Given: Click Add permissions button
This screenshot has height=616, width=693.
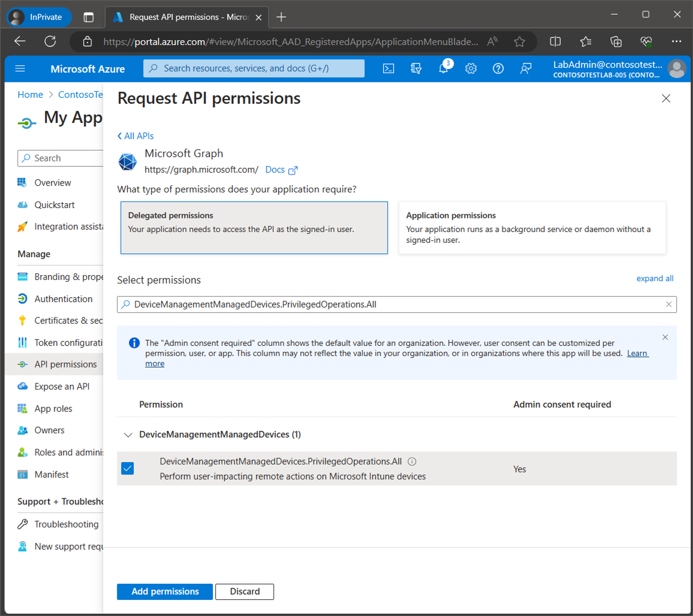Looking at the screenshot, I should point(165,591).
